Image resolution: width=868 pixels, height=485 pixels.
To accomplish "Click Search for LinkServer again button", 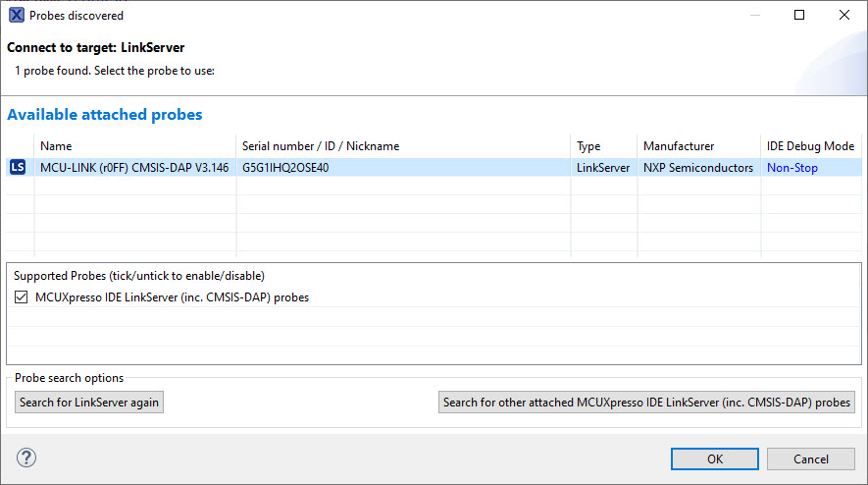I will 89,403.
